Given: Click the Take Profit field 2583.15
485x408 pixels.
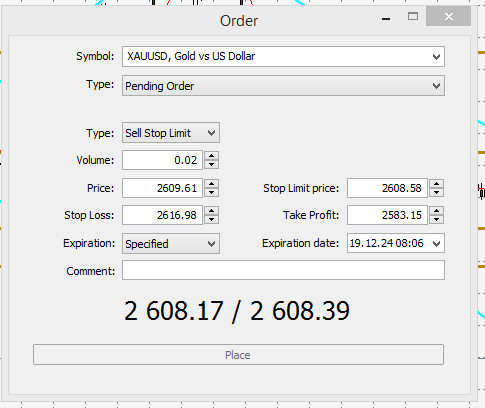Looking at the screenshot, I should 387,215.
